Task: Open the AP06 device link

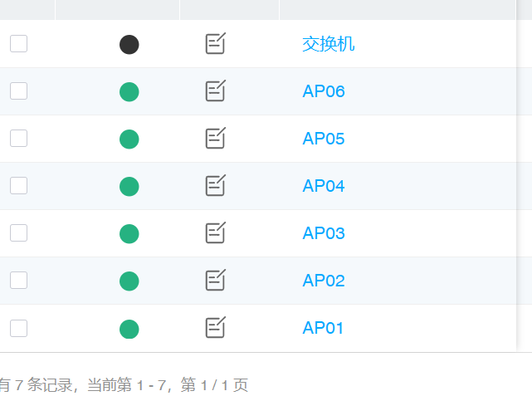Action: tap(324, 91)
